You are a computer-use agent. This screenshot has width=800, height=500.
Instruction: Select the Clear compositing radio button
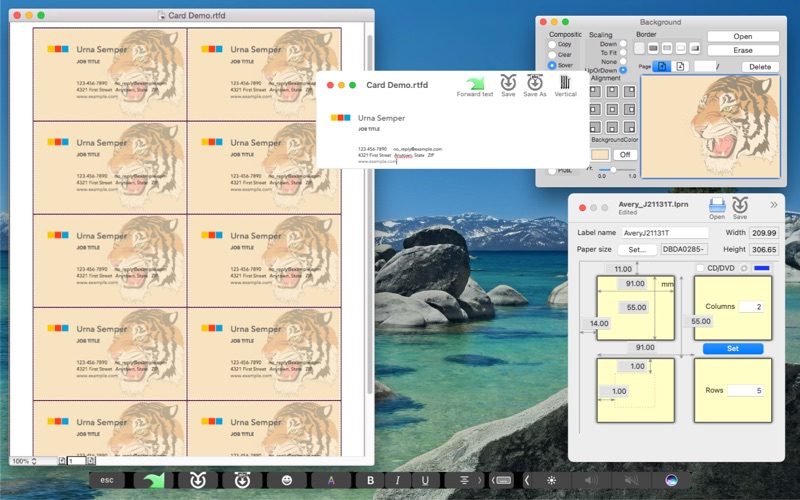tap(552, 55)
